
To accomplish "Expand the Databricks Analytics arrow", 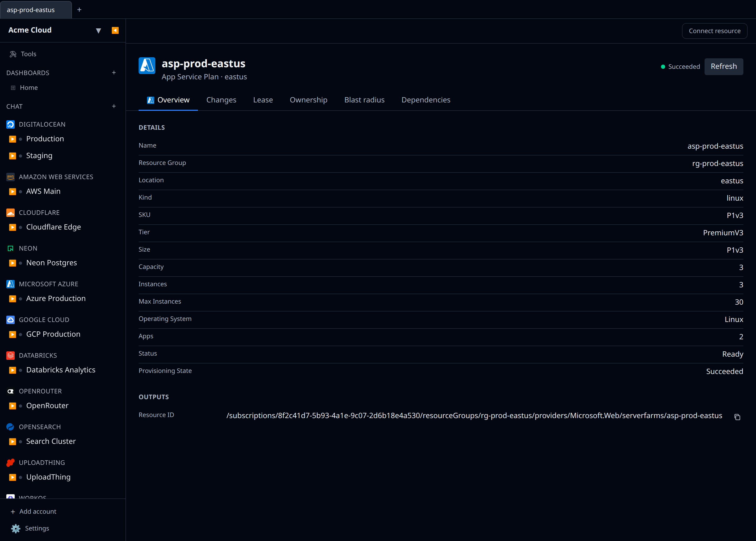I will pyautogui.click(x=13, y=370).
